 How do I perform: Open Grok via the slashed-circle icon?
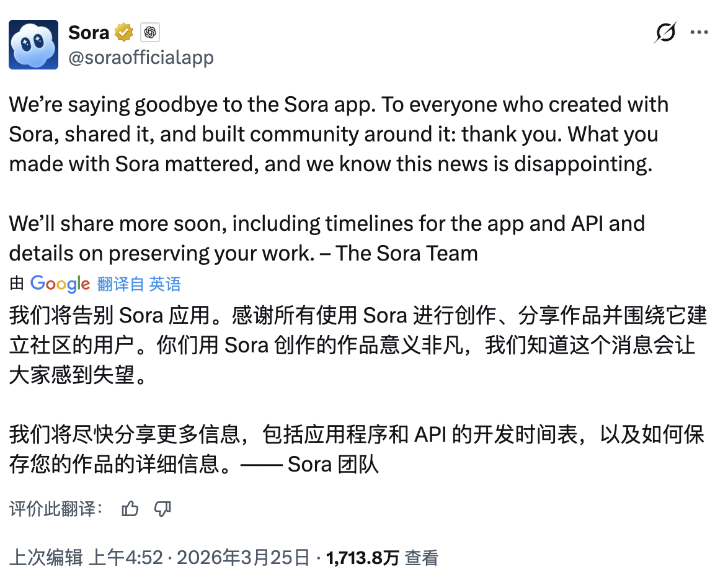pos(665,32)
